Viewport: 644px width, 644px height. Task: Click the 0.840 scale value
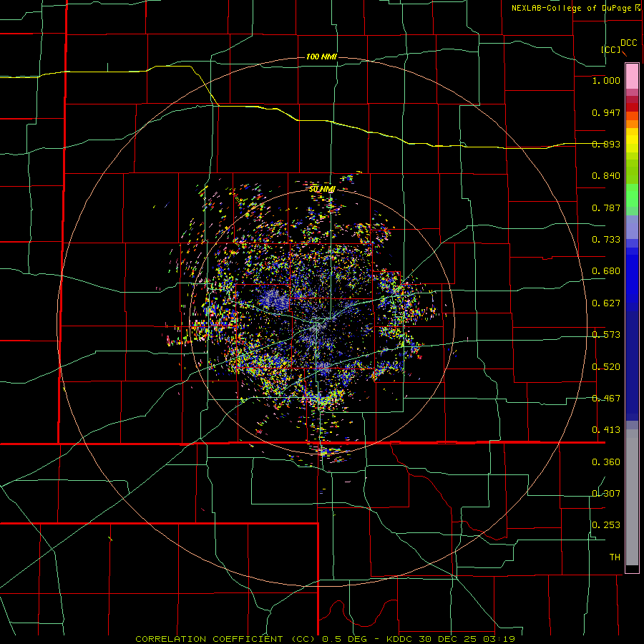tap(606, 176)
